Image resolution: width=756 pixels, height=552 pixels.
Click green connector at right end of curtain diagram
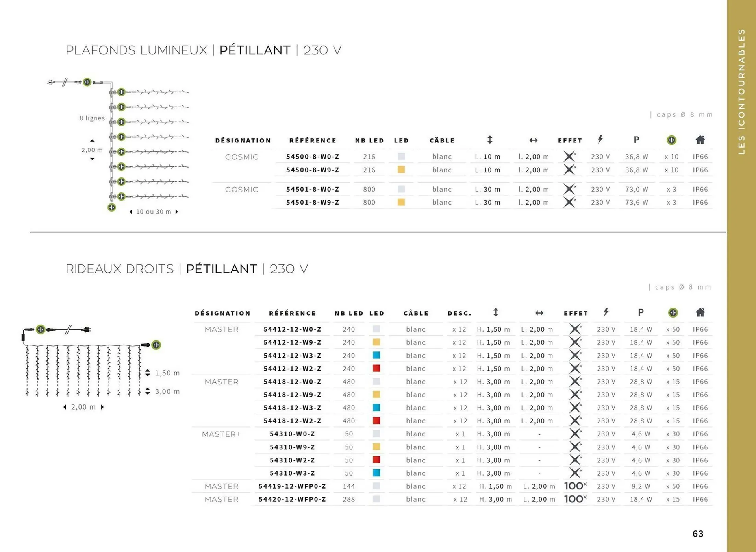click(156, 345)
